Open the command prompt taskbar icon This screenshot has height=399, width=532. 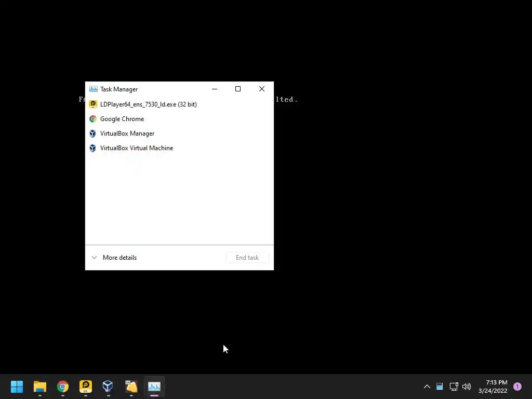tap(131, 387)
